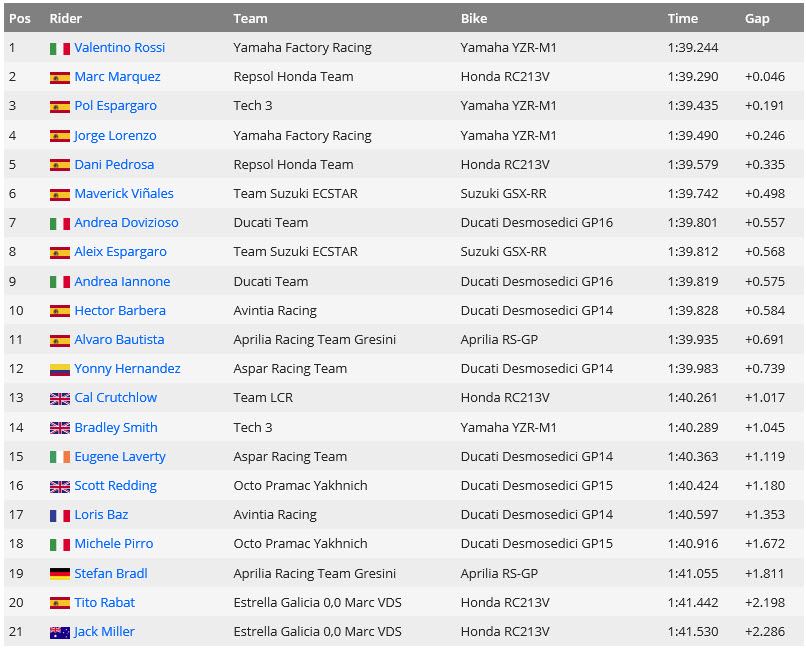Click the Bike column header
This screenshot has height=656, width=806.
[474, 18]
